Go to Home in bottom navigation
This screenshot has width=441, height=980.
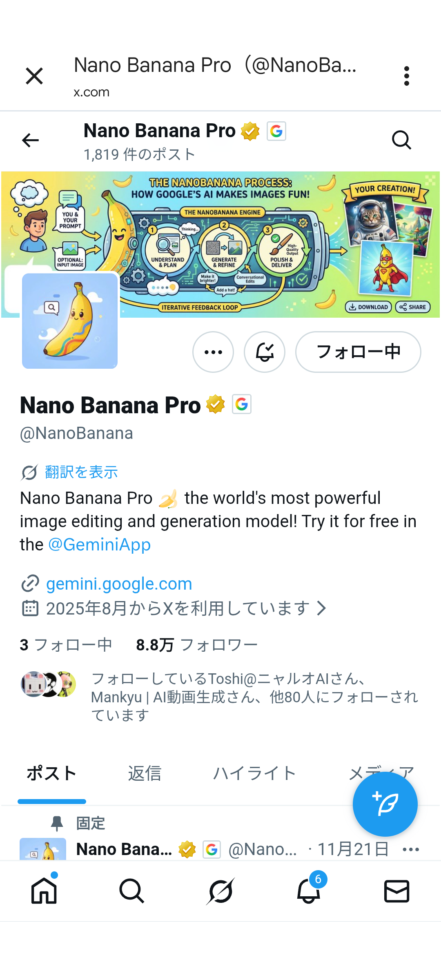44,891
